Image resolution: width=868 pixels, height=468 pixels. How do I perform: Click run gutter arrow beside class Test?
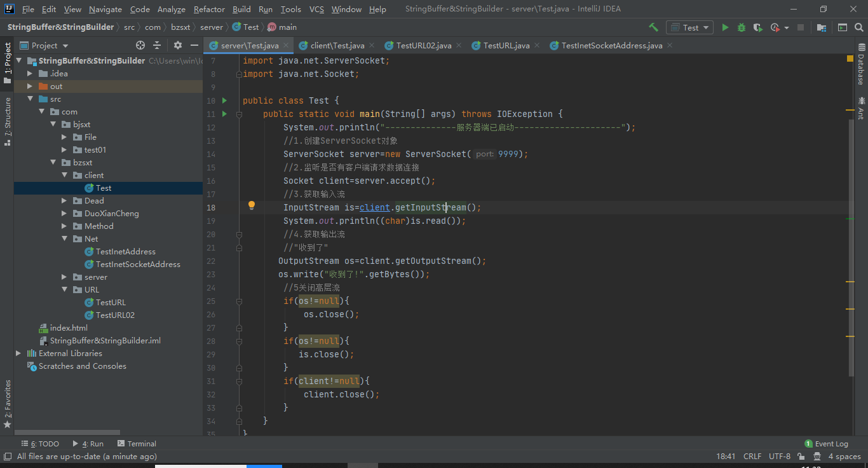[224, 100]
